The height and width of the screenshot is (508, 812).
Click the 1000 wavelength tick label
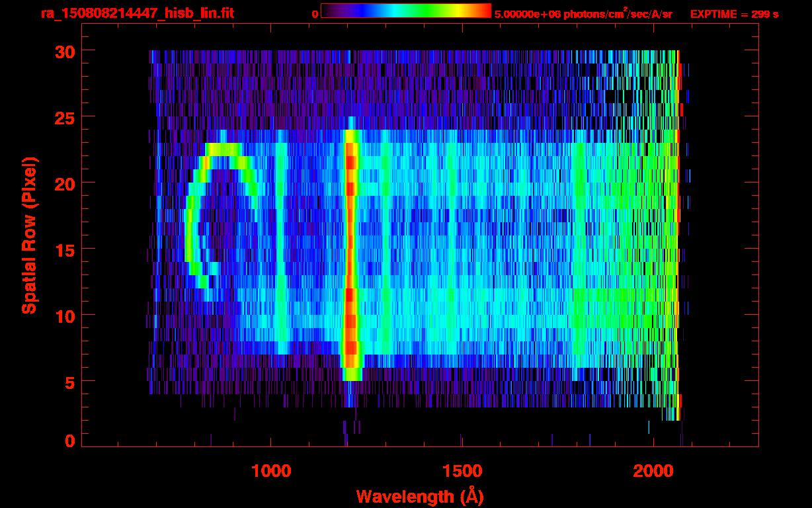tap(271, 471)
